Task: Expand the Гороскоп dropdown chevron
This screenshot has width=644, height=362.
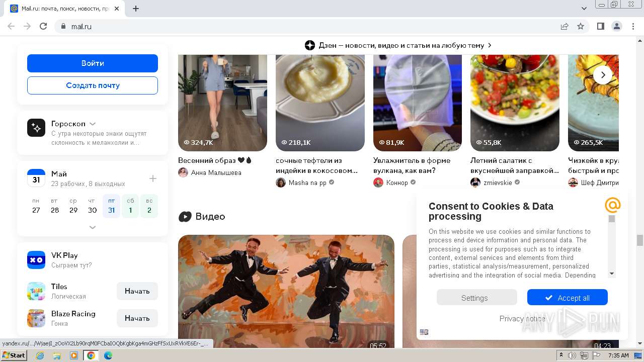Action: click(x=93, y=124)
